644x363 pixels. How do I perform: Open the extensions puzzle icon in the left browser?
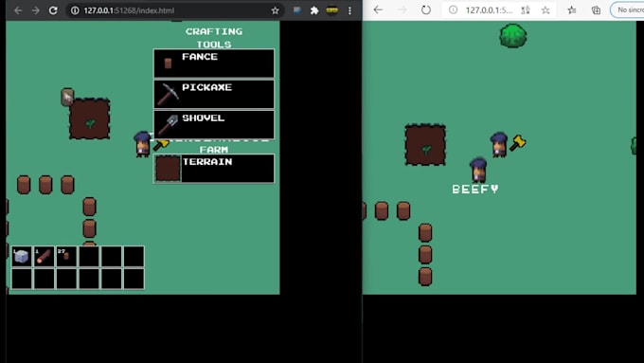click(314, 10)
